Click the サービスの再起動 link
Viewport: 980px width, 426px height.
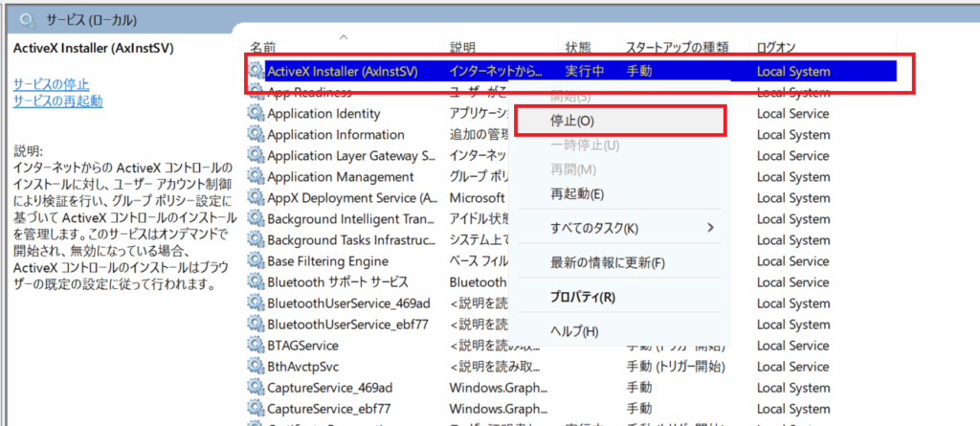[57, 101]
